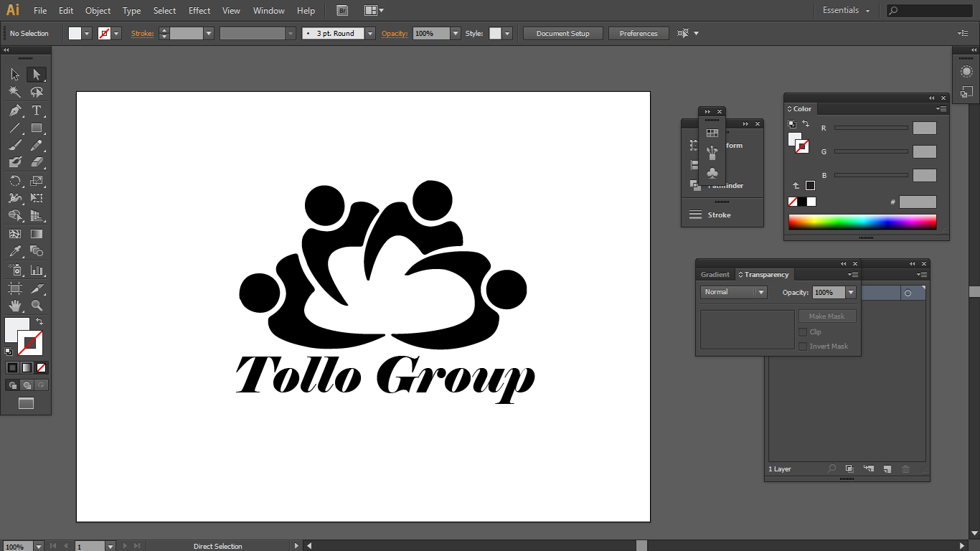980x551 pixels.
Task: Grab the Zoom tool
Action: coord(36,305)
